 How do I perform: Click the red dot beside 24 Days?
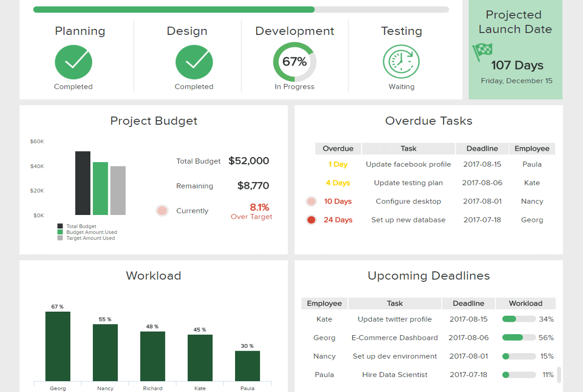tap(311, 220)
